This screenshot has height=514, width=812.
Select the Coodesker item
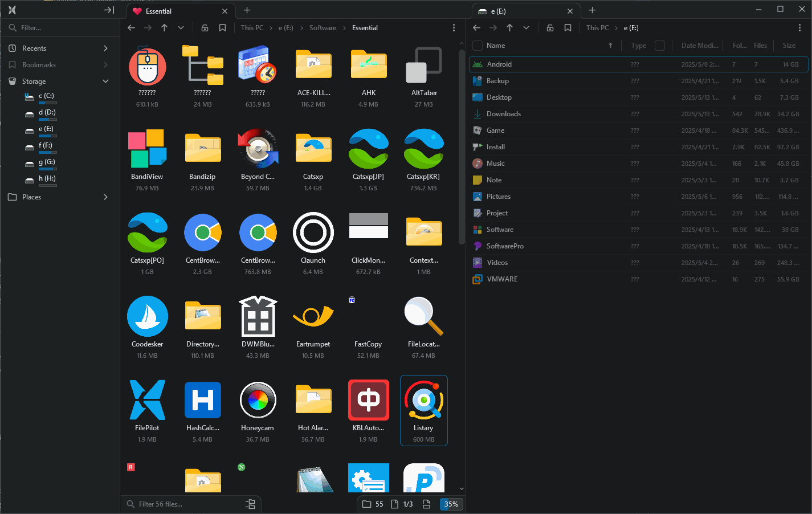coord(147,327)
